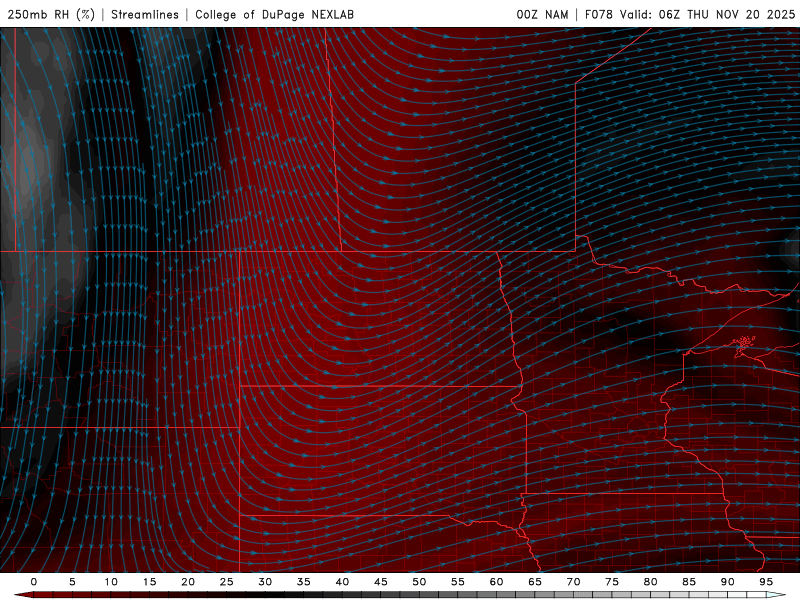Screen dimensions: 800x600
Task: Click the '0' label on the color scale
Action: [x=34, y=582]
